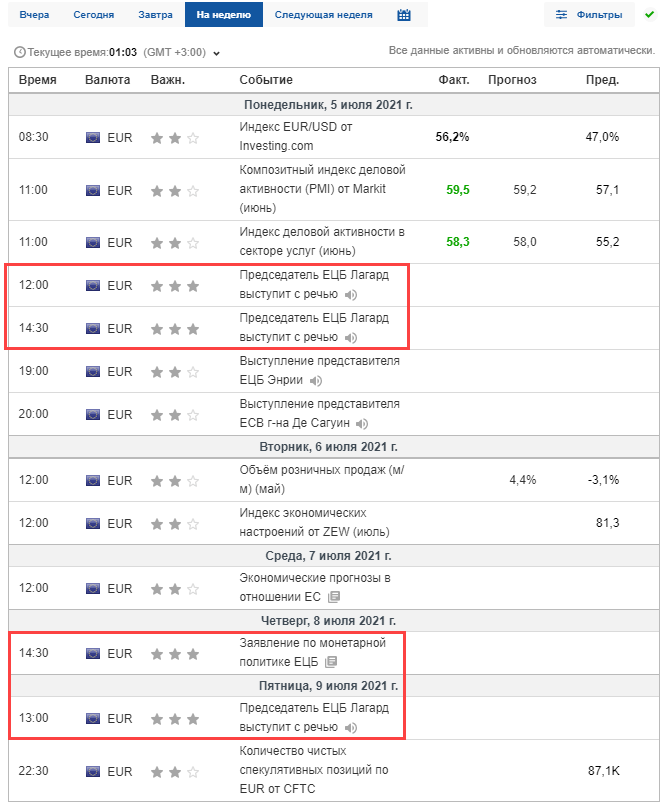Switch to the Вчера tab
Image resolution: width=665 pixels, height=806 pixels.
pos(34,15)
